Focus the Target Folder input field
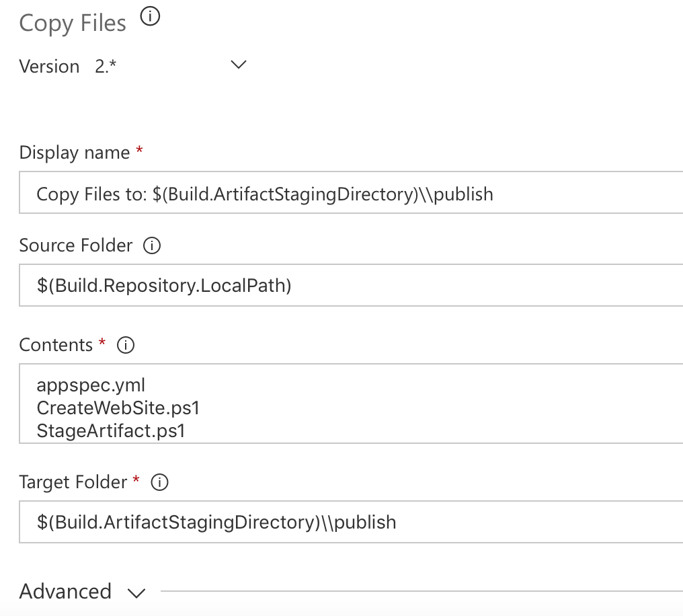 click(350, 522)
